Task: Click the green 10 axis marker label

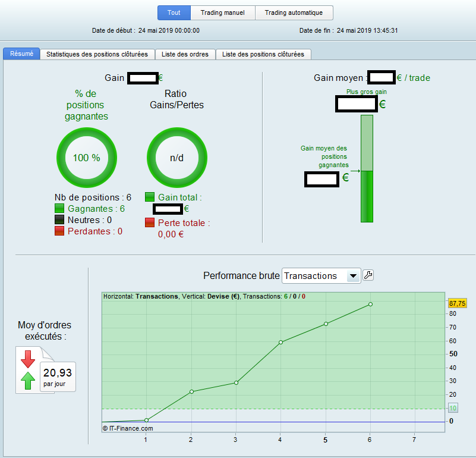Action: click(x=453, y=408)
